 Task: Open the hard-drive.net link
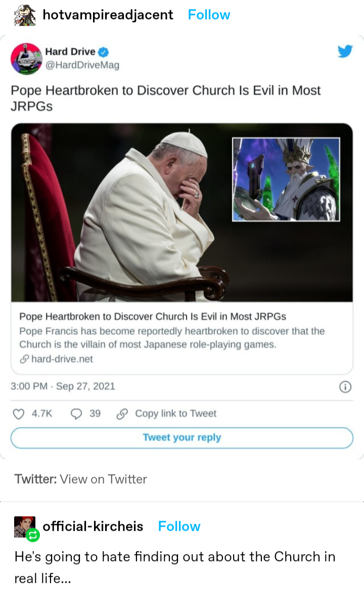coord(62,359)
